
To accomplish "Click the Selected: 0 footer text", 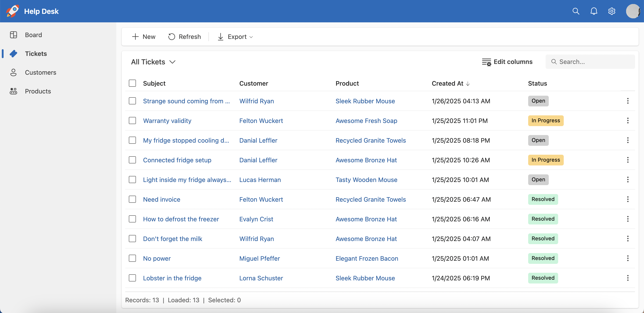I will [x=224, y=300].
